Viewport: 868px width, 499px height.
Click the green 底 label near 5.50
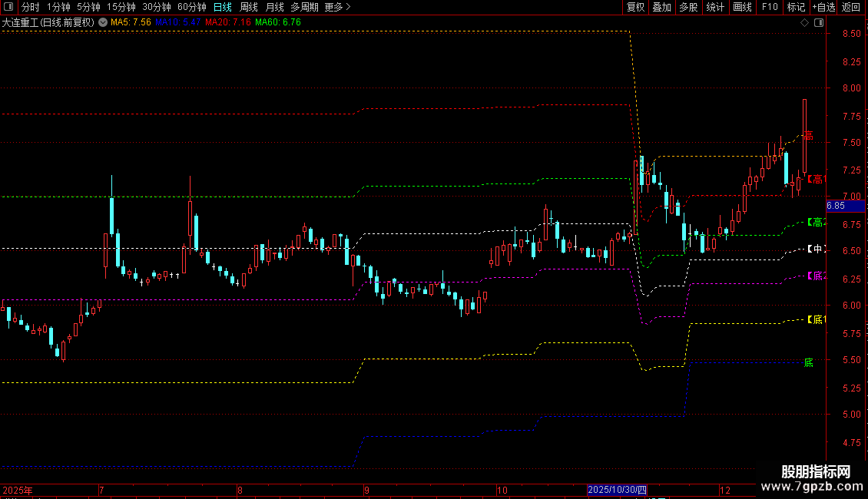coord(808,362)
